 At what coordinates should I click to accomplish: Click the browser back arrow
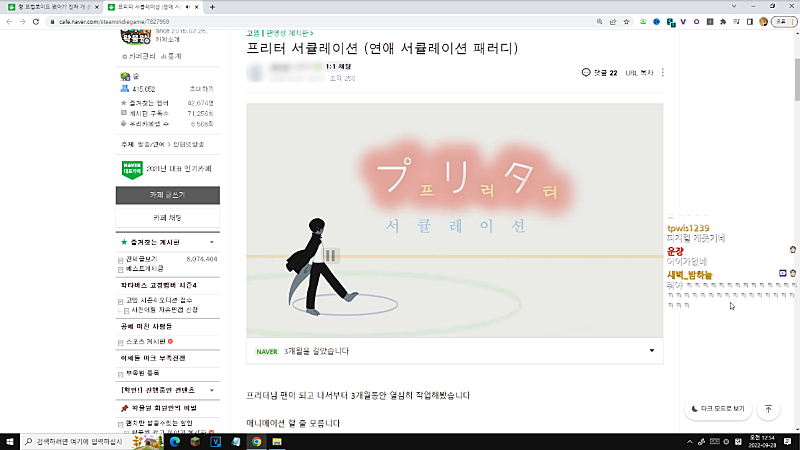(x=9, y=22)
